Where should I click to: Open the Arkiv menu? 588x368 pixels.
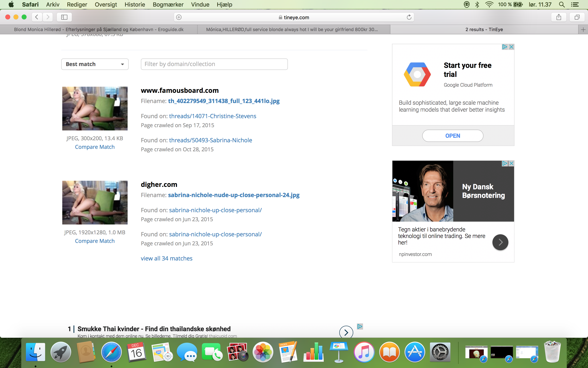tap(53, 5)
